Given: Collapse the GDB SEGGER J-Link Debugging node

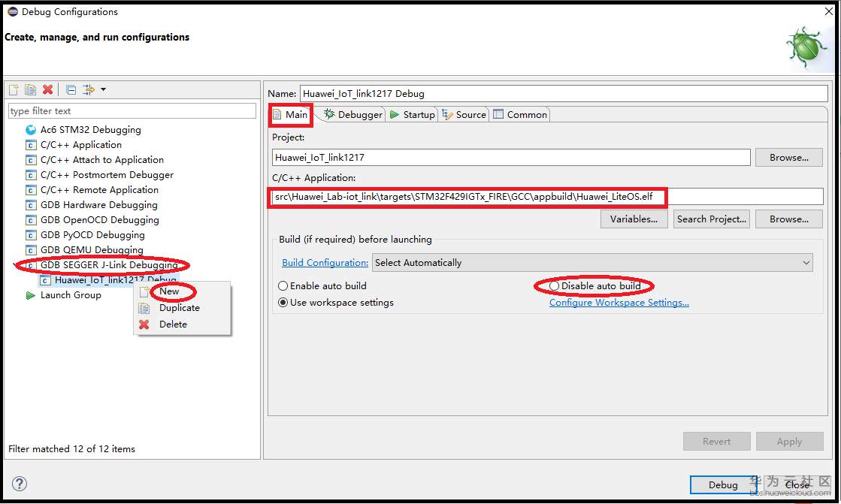Looking at the screenshot, I should pyautogui.click(x=14, y=265).
